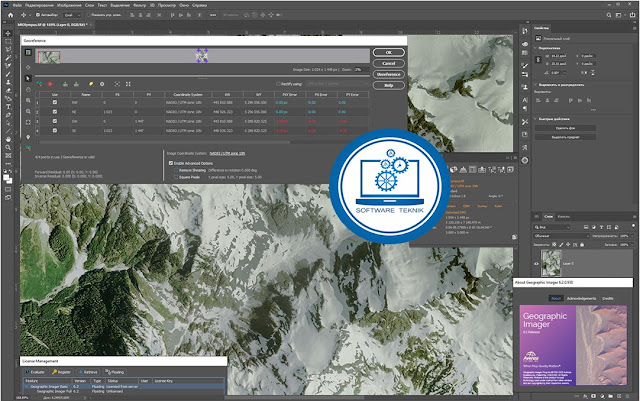Image resolution: width=640 pixels, height=401 pixels.
Task: Check the Remove Shearing option
Action: 176,170
